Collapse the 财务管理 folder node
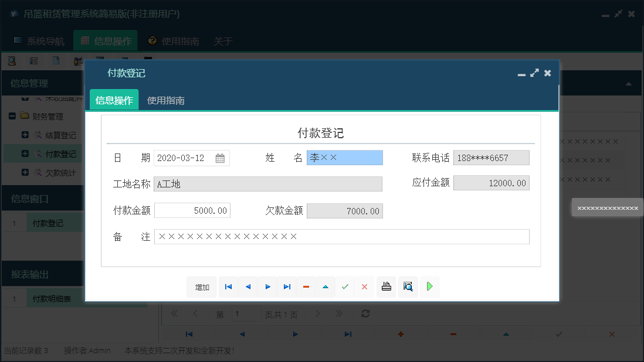This screenshot has height=362, width=644. (12, 116)
